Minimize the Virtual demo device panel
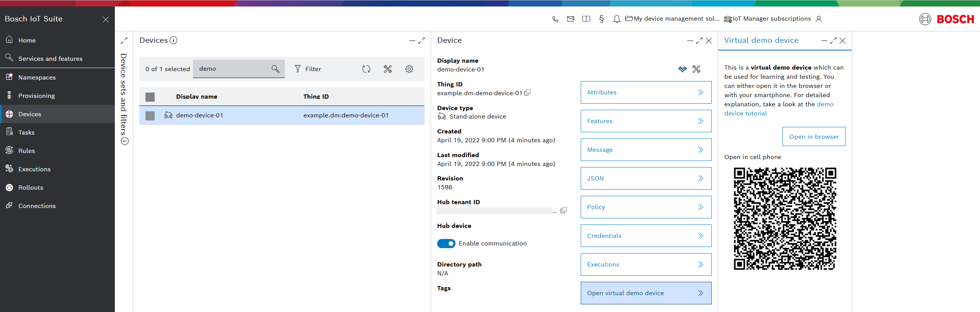 [x=824, y=41]
